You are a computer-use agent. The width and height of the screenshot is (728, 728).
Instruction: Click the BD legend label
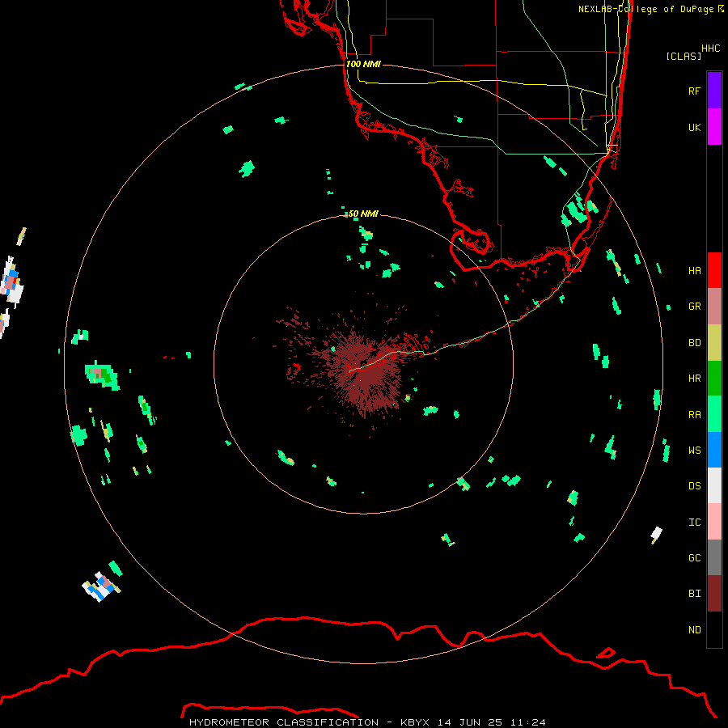694,342
